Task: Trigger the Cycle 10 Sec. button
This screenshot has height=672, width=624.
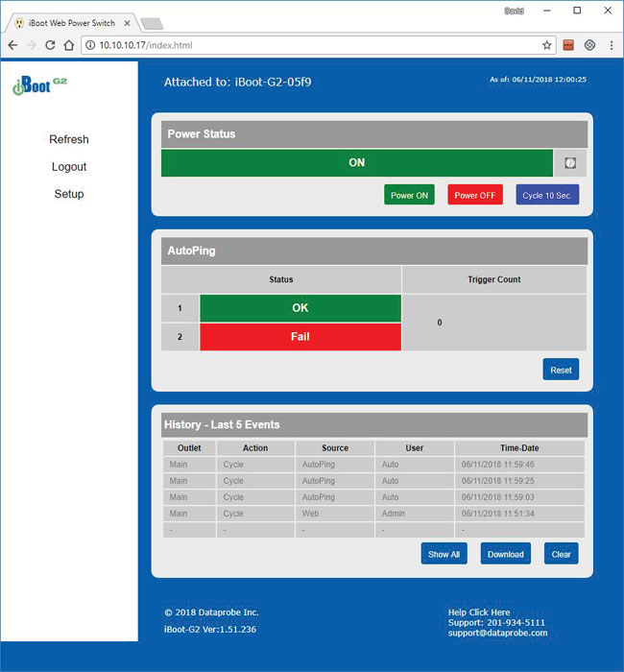Action: click(x=547, y=195)
